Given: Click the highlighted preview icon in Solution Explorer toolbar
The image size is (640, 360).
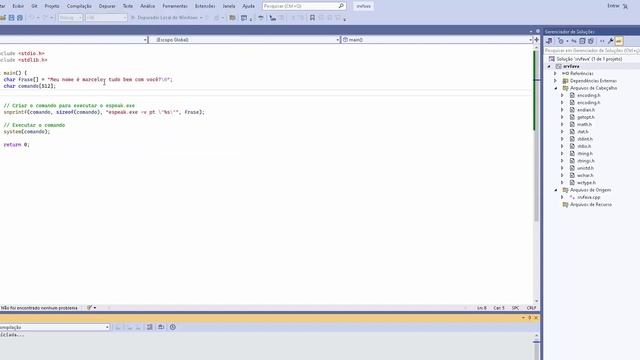Looking at the screenshot, I should [619, 41].
